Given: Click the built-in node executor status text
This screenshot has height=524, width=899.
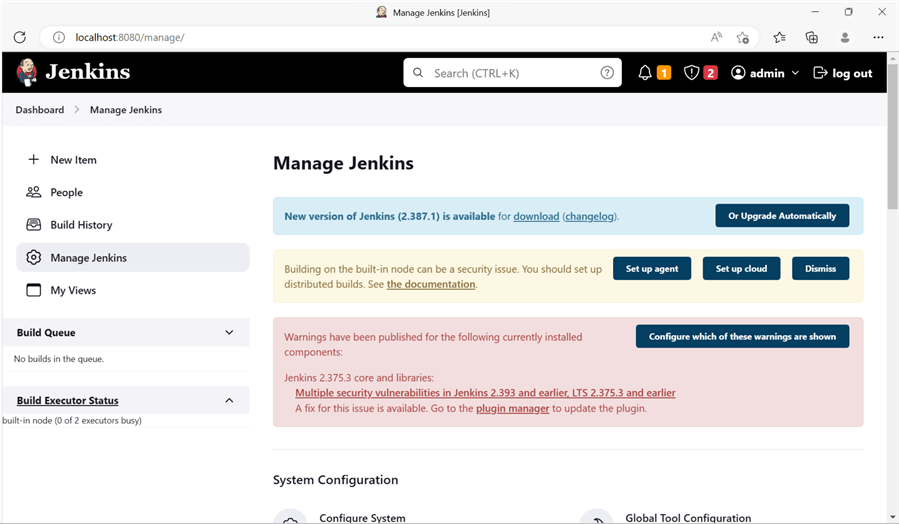Looking at the screenshot, I should 72,420.
